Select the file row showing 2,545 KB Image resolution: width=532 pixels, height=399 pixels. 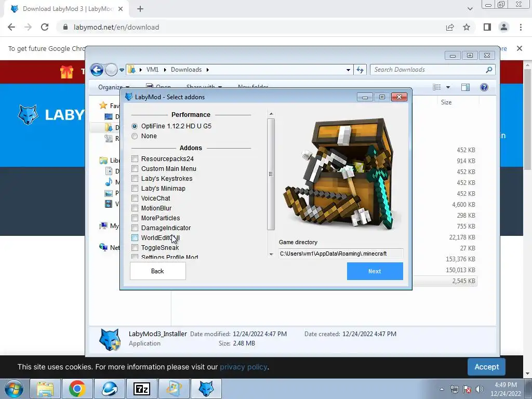pyautogui.click(x=445, y=281)
